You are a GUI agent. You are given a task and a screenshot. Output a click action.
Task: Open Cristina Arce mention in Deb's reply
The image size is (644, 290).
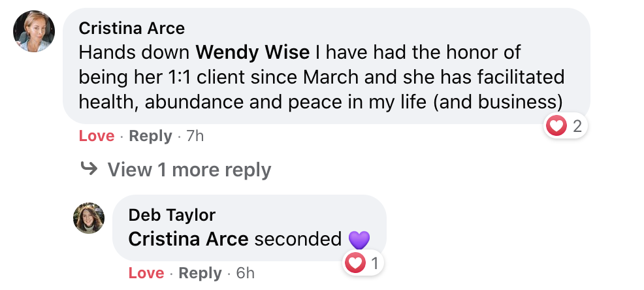188,239
